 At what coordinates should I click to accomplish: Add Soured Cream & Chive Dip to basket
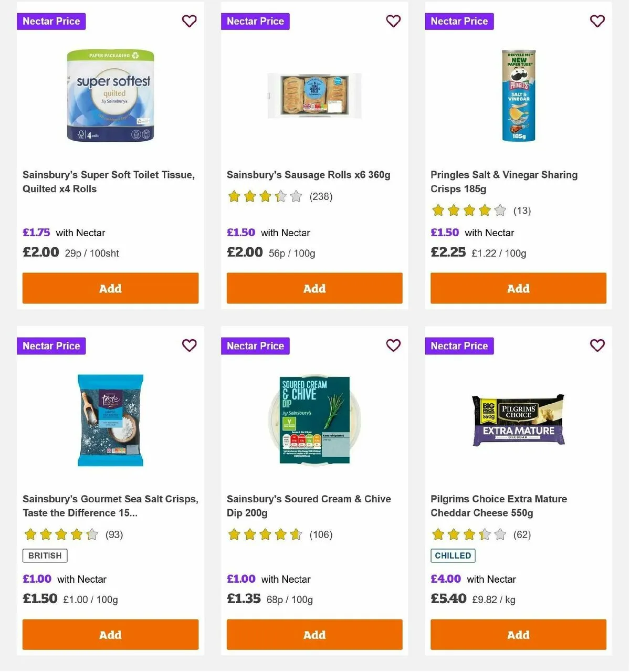pos(314,635)
